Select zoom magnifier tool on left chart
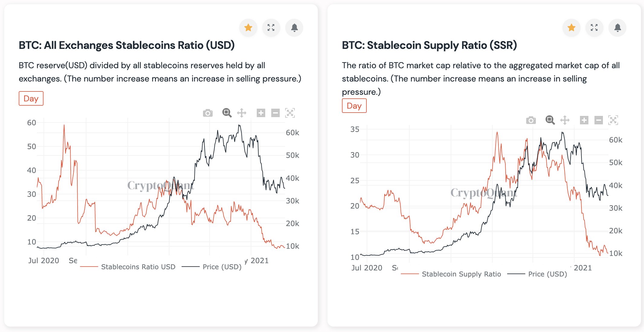644x332 pixels. click(x=227, y=113)
